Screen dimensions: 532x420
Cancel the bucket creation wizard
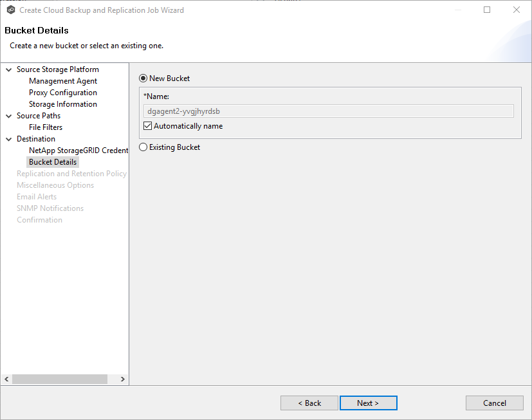tap(494, 403)
